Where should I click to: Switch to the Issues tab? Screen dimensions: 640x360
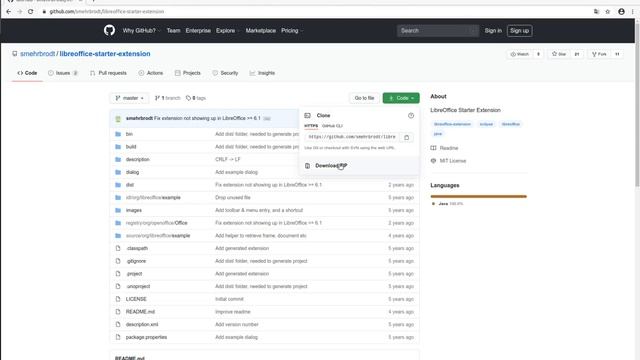[x=63, y=73]
